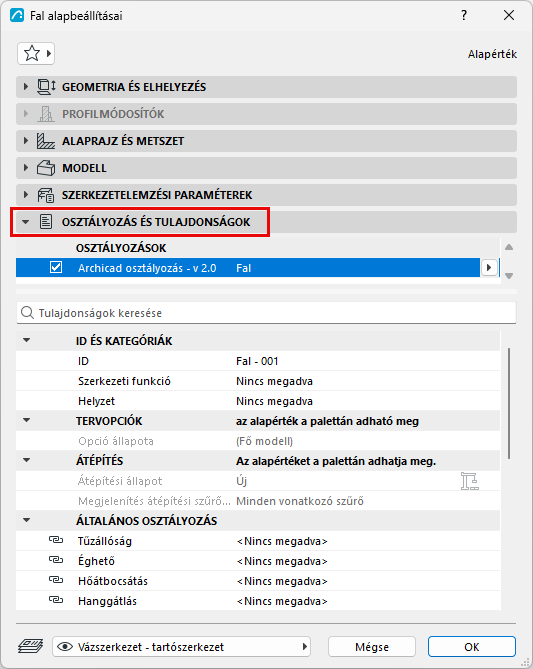Image resolution: width=533 pixels, height=669 pixels.
Task: Click the Osztályozás és Tulajdonságok document icon
Action: [x=46, y=222]
